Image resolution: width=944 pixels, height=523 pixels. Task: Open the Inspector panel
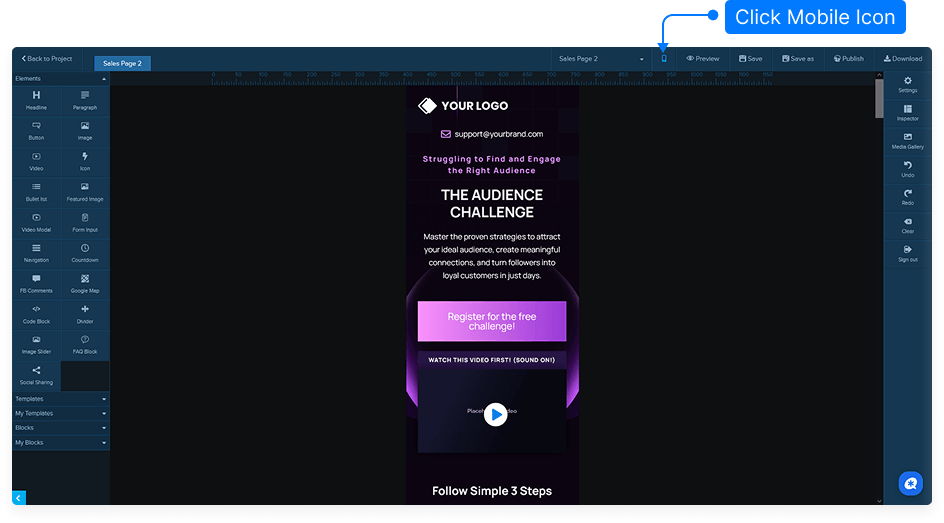coord(907,112)
